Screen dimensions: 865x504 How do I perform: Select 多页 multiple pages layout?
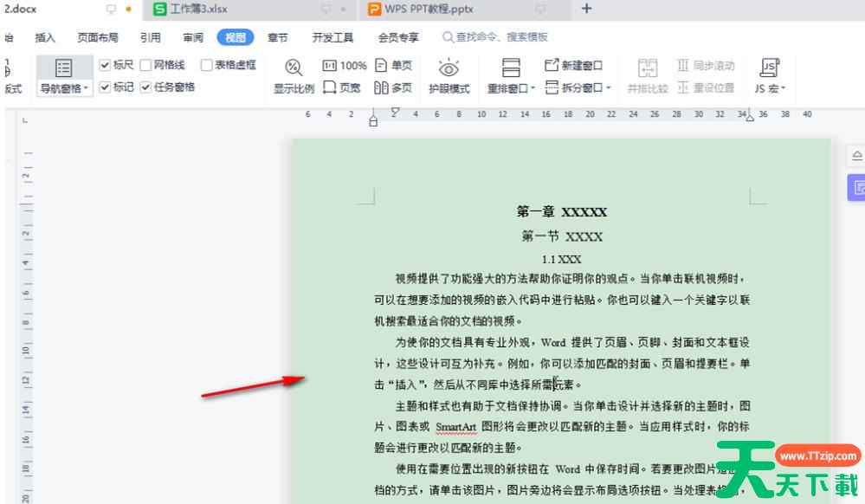393,88
